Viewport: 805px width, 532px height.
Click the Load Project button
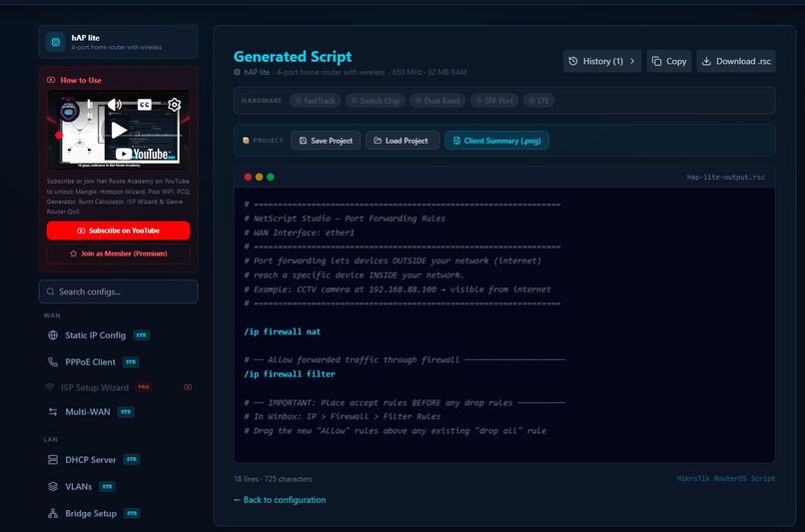[x=402, y=141]
